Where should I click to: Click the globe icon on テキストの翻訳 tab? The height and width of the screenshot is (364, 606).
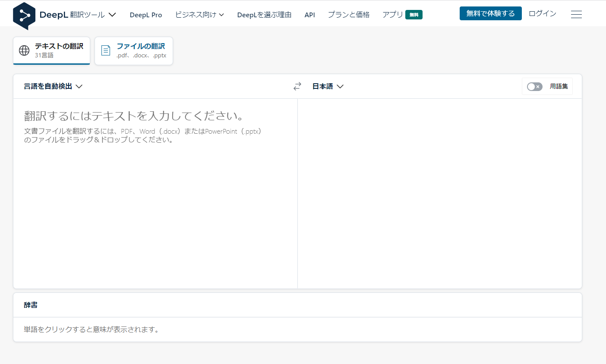[23, 50]
